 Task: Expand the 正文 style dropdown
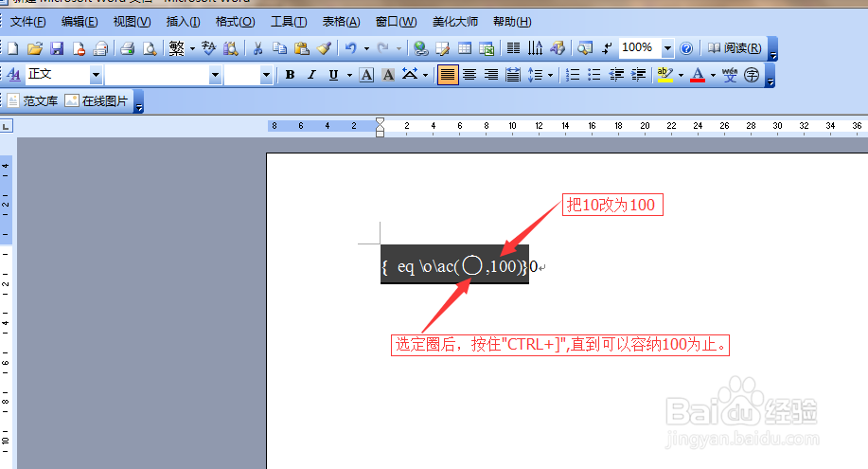96,75
